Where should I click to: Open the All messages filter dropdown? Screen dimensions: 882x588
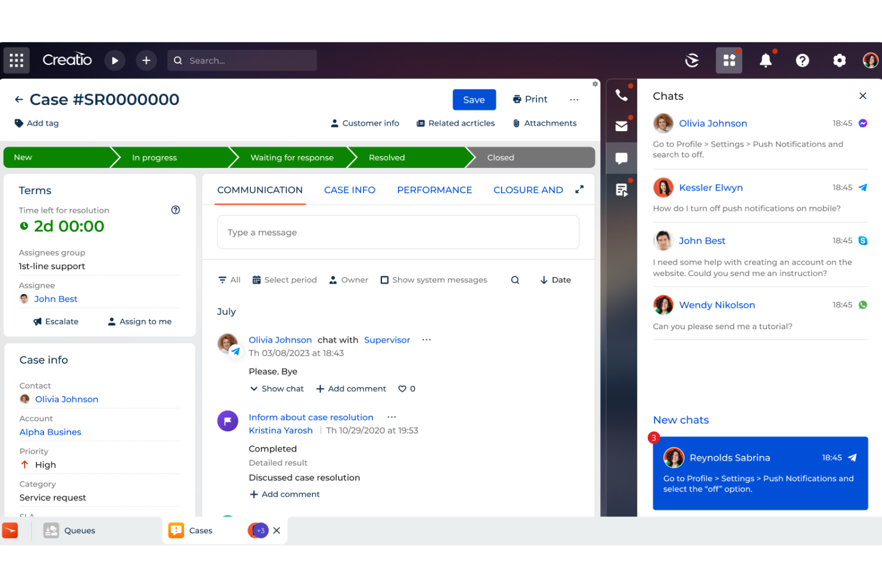click(x=229, y=279)
